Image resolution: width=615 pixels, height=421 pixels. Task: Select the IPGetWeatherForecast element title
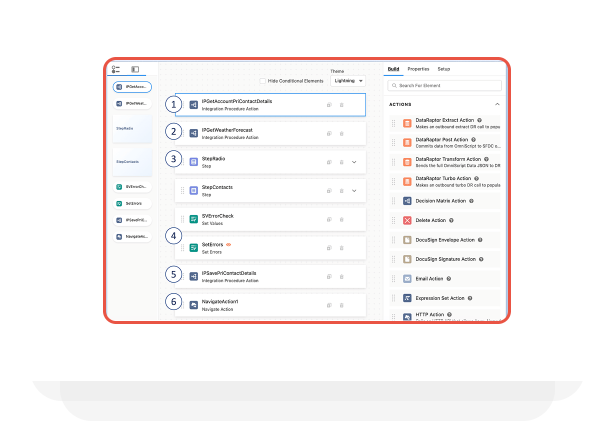coord(227,130)
